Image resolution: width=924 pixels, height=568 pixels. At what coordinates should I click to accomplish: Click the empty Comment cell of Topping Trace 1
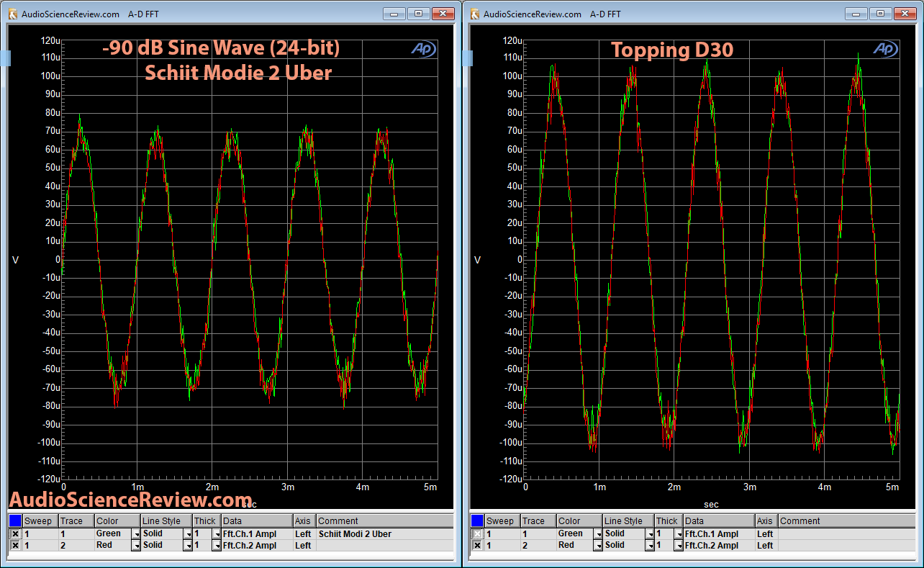pyautogui.click(x=846, y=534)
